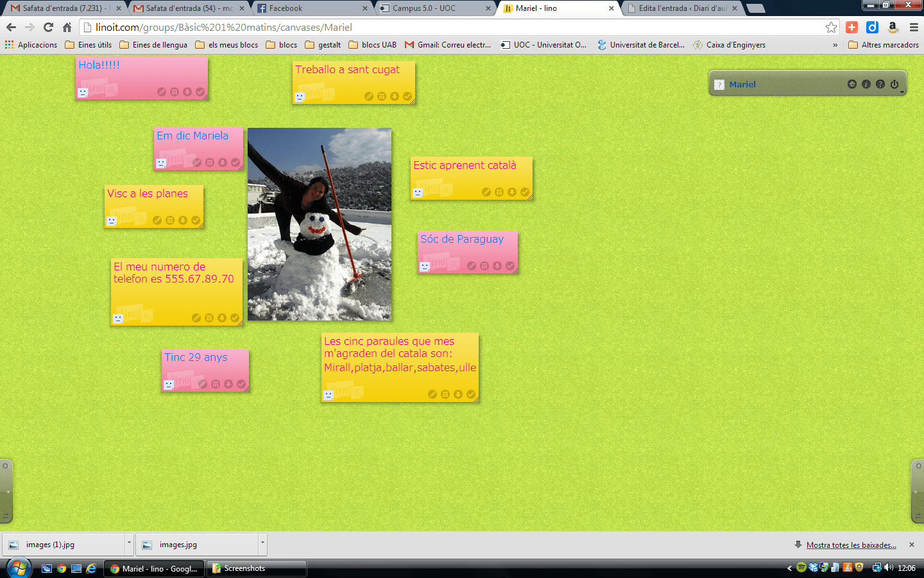Click the down-arrow icon on 'Estic aprenent català' note

pos(512,192)
